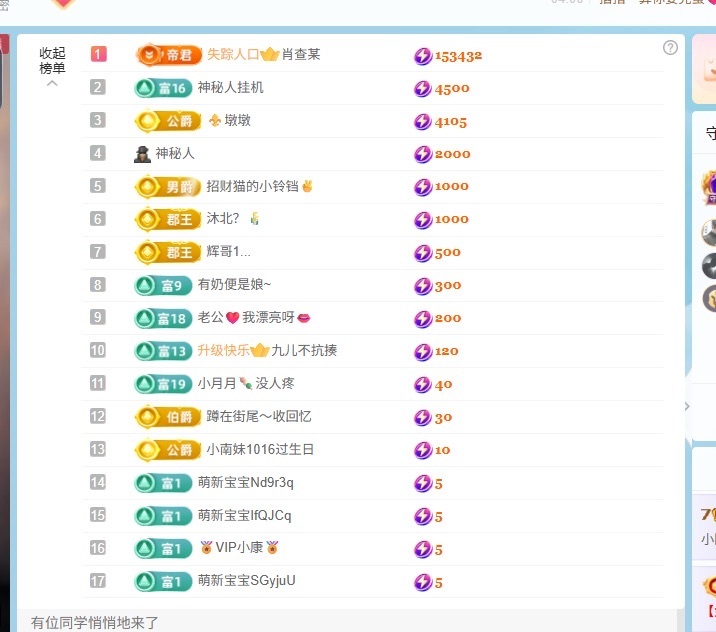Image resolution: width=716 pixels, height=632 pixels.
Task: Expand the right side panel arrow
Action: [686, 406]
